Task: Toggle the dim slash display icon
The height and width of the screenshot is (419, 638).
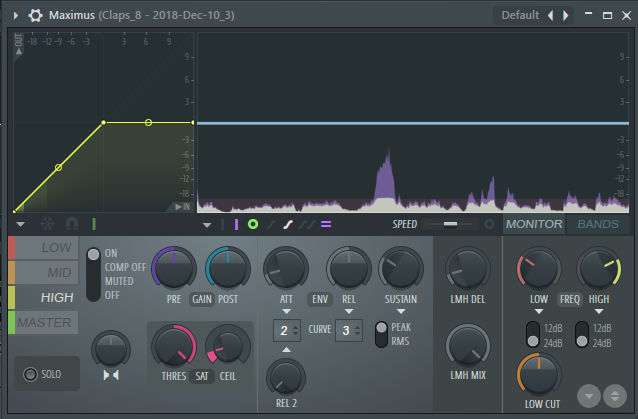Action: pos(271,224)
